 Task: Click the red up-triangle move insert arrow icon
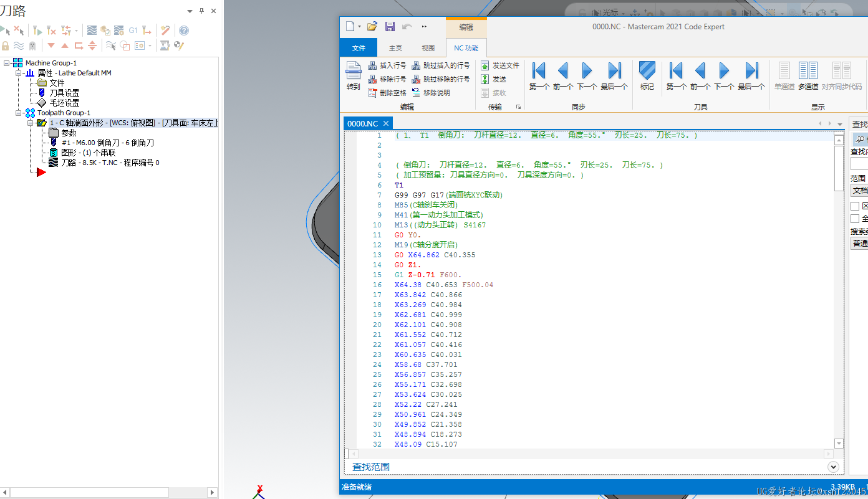tap(65, 45)
